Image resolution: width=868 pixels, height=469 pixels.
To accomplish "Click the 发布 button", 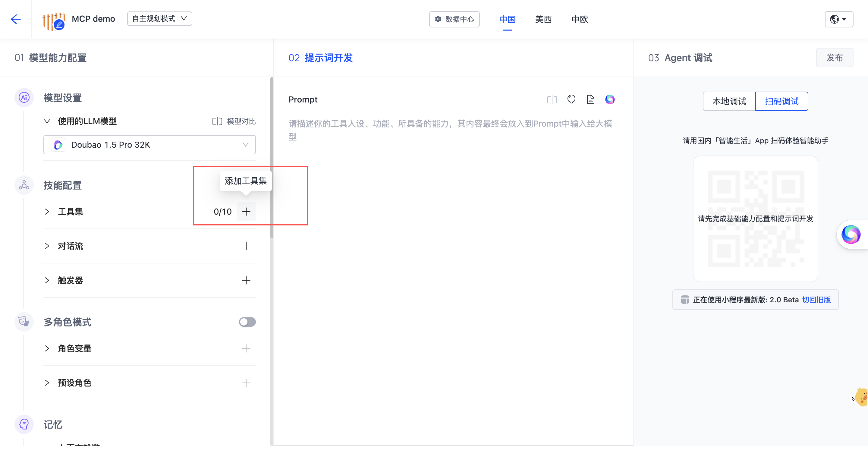I will click(834, 58).
